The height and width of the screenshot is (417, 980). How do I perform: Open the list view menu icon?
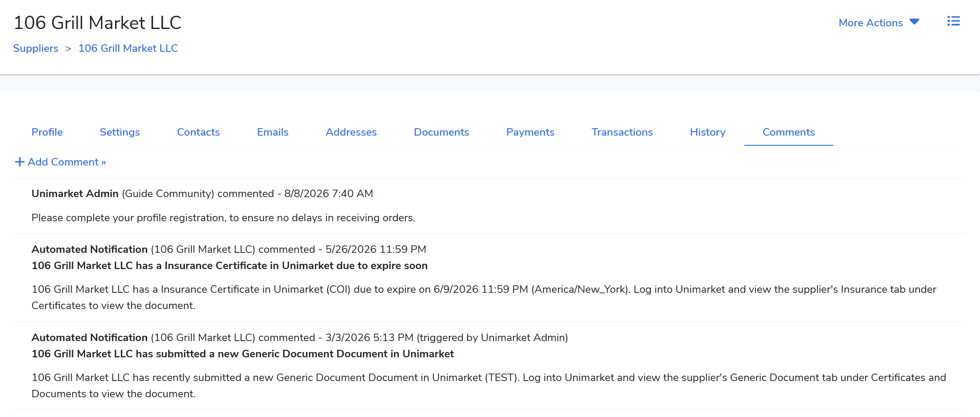pyautogui.click(x=953, y=22)
